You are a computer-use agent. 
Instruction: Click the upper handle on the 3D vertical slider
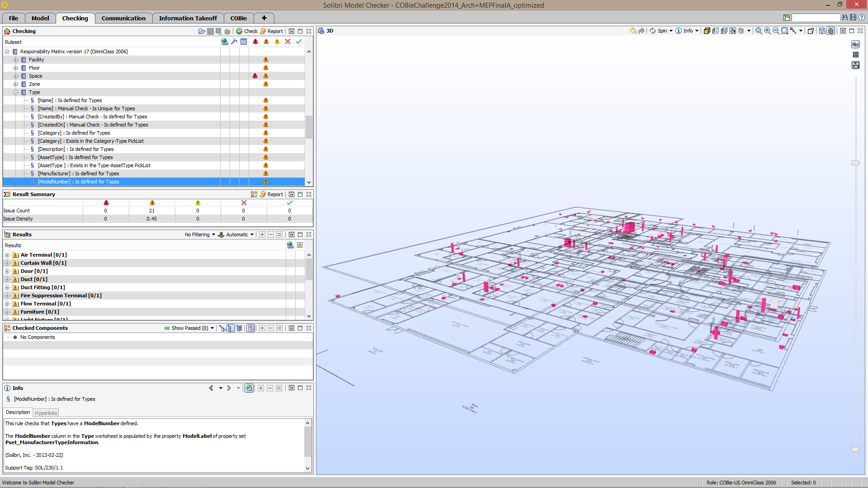click(x=855, y=163)
